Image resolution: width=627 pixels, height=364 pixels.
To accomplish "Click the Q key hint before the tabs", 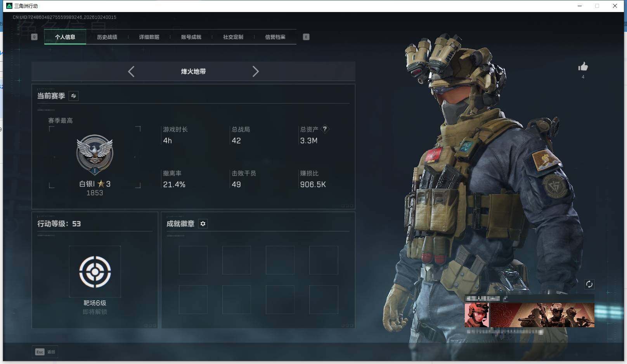I will [x=34, y=37].
